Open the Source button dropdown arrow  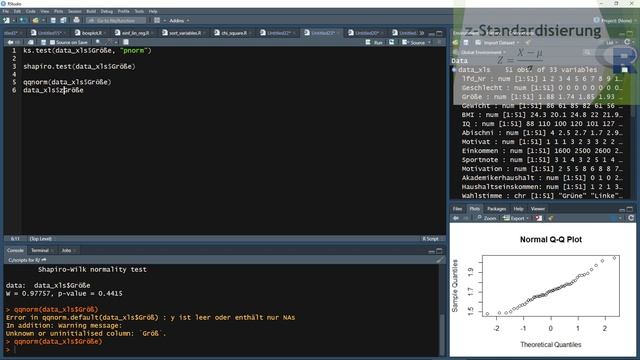click(429, 42)
